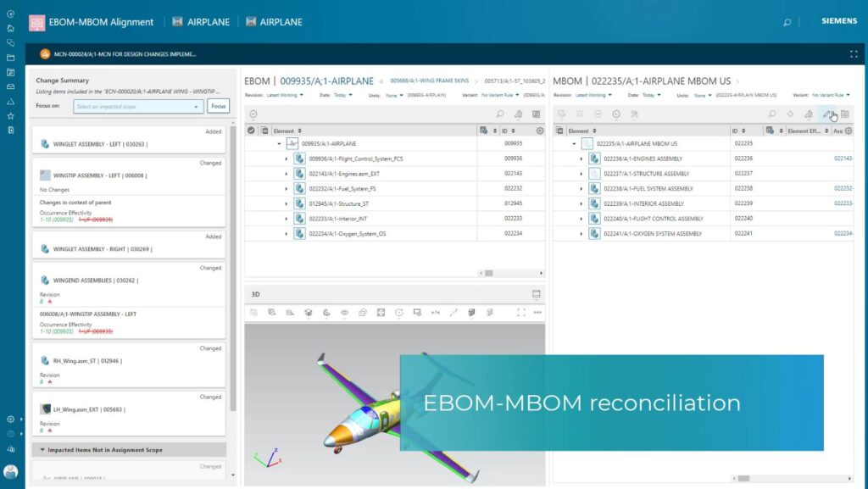This screenshot has height=489, width=868.
Task: Select the 022233 Interior_INT EBOM row
Action: tap(395, 219)
